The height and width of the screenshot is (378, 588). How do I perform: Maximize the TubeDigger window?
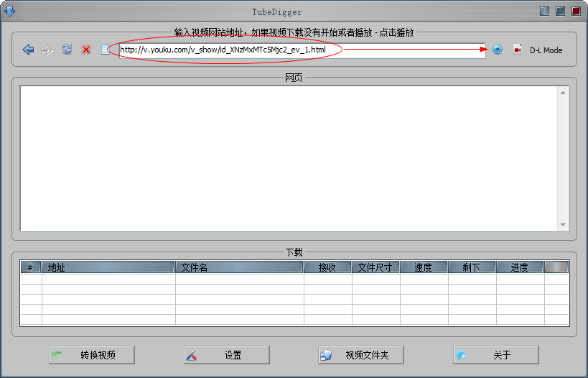click(x=560, y=11)
